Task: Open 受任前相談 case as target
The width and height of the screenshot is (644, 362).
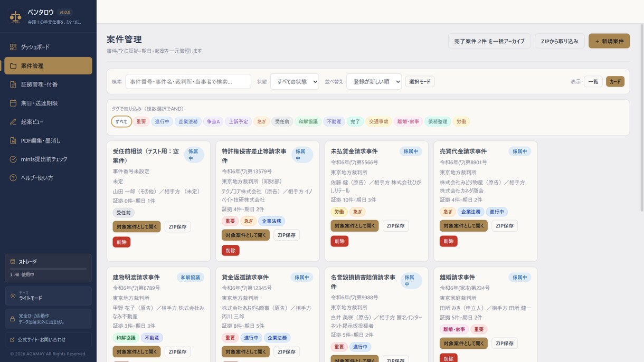Action: pos(136,226)
